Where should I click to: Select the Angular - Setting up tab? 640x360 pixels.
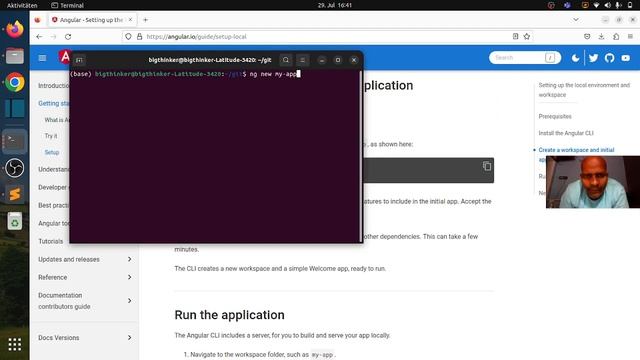click(93, 20)
